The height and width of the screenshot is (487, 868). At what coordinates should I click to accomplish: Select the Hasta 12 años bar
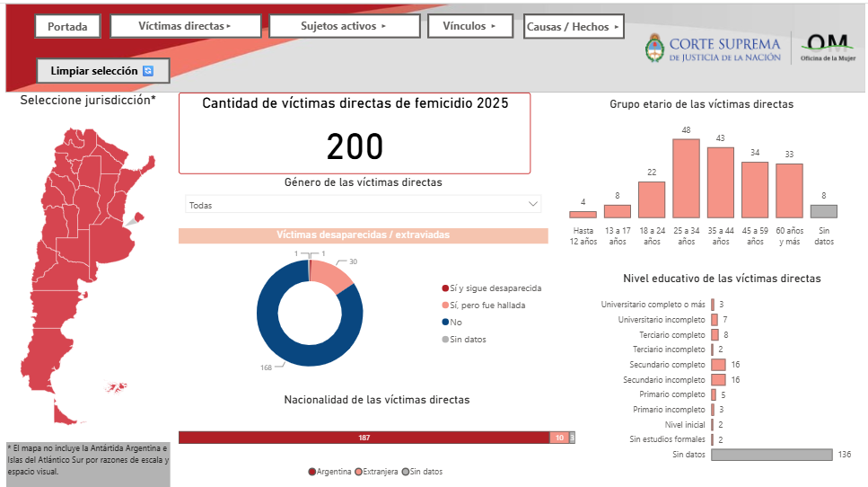click(x=583, y=215)
